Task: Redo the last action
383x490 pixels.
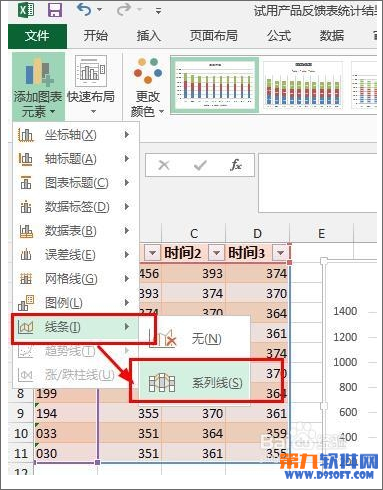Action: (123, 10)
